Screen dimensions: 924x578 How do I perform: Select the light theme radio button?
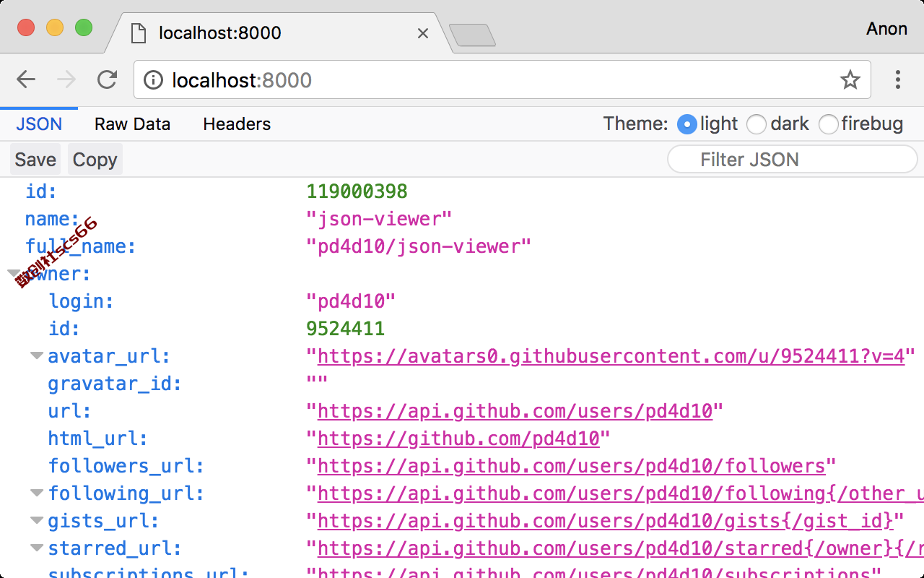point(687,124)
